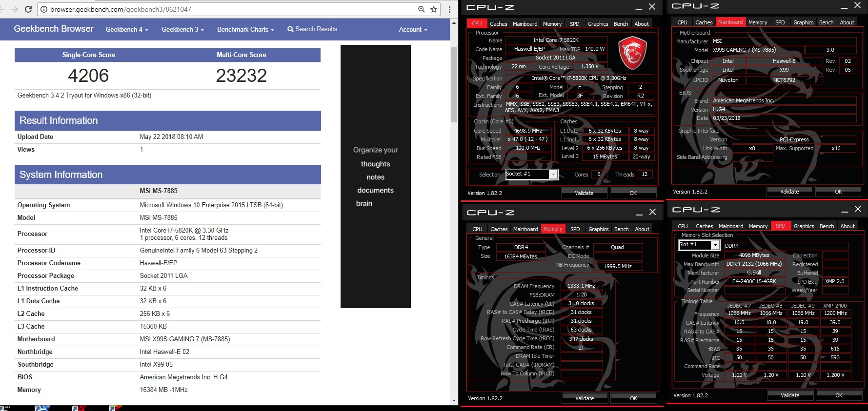Click Validate in the SPD window
The height and width of the screenshot is (411, 868).
tap(790, 395)
